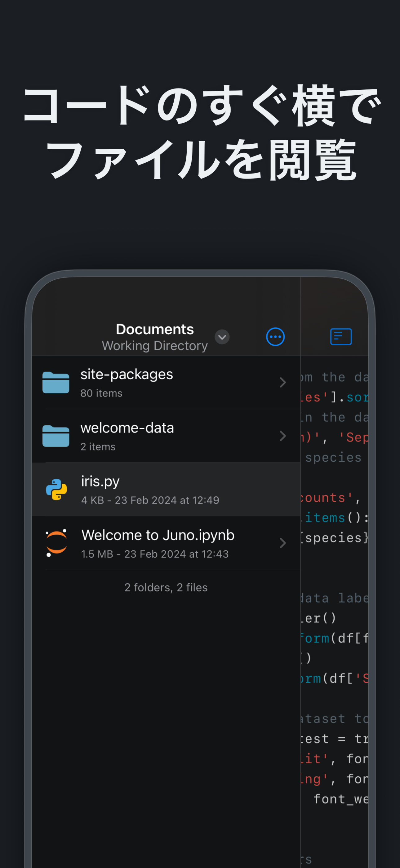This screenshot has height=868, width=400.
Task: Click the Working Directory subtitle
Action: tap(155, 346)
